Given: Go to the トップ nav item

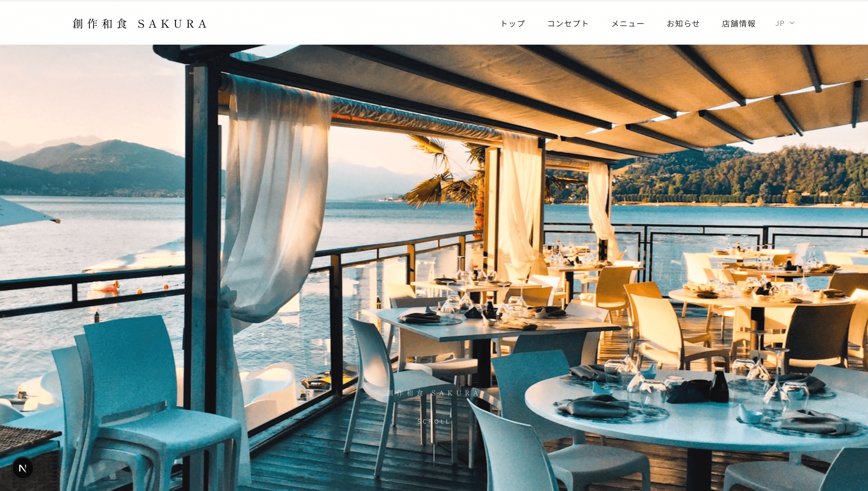Looking at the screenshot, I should pyautogui.click(x=513, y=24).
